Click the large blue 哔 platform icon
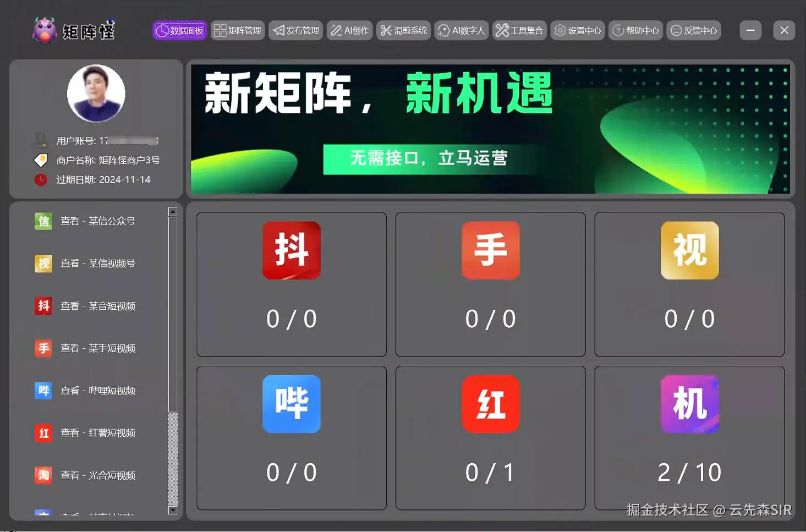 click(x=292, y=404)
